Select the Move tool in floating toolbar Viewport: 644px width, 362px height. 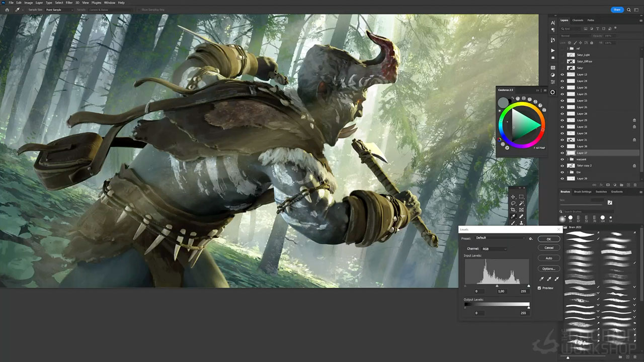click(x=513, y=197)
